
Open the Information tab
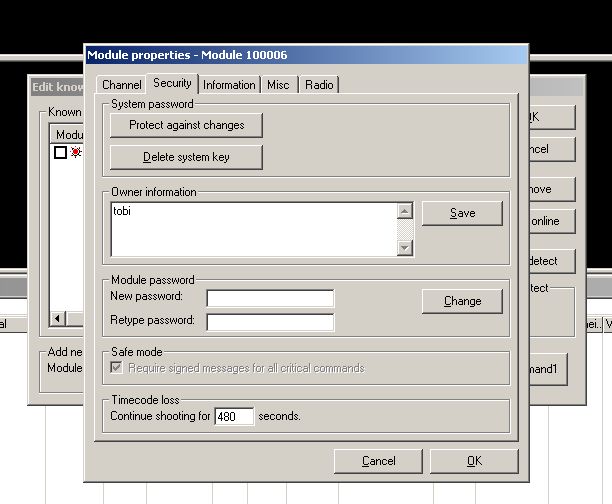point(229,85)
